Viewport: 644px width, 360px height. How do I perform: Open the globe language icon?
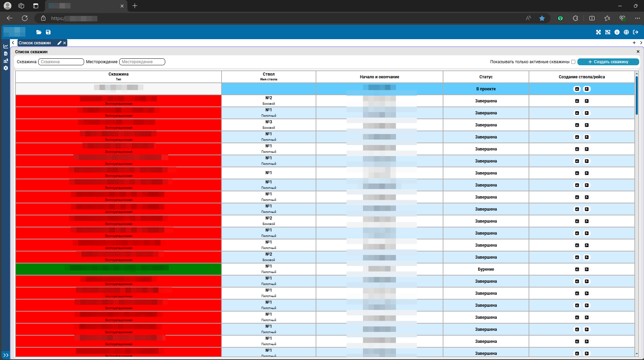click(626, 32)
